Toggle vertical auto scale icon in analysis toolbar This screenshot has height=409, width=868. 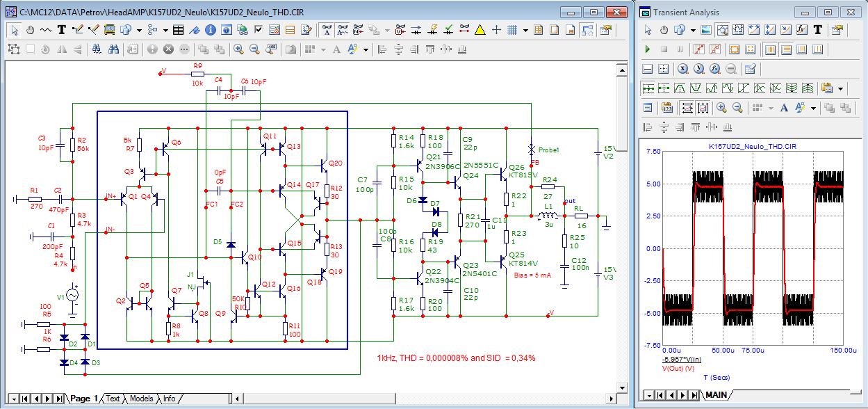point(703,108)
